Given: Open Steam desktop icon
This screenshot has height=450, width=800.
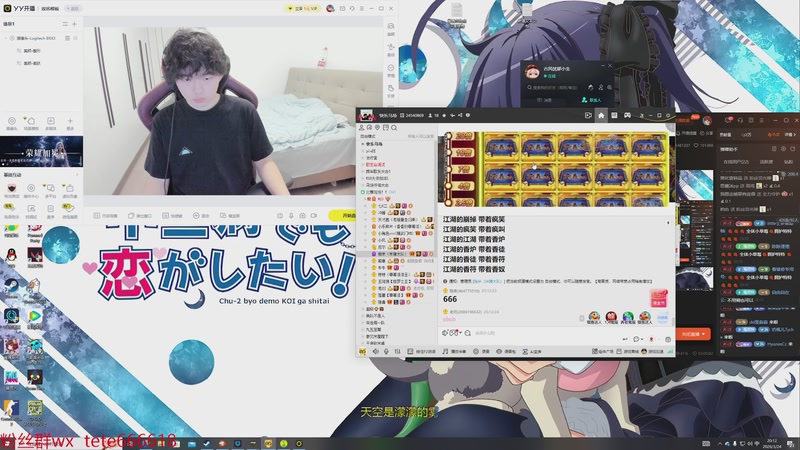Looking at the screenshot, I should tap(11, 288).
